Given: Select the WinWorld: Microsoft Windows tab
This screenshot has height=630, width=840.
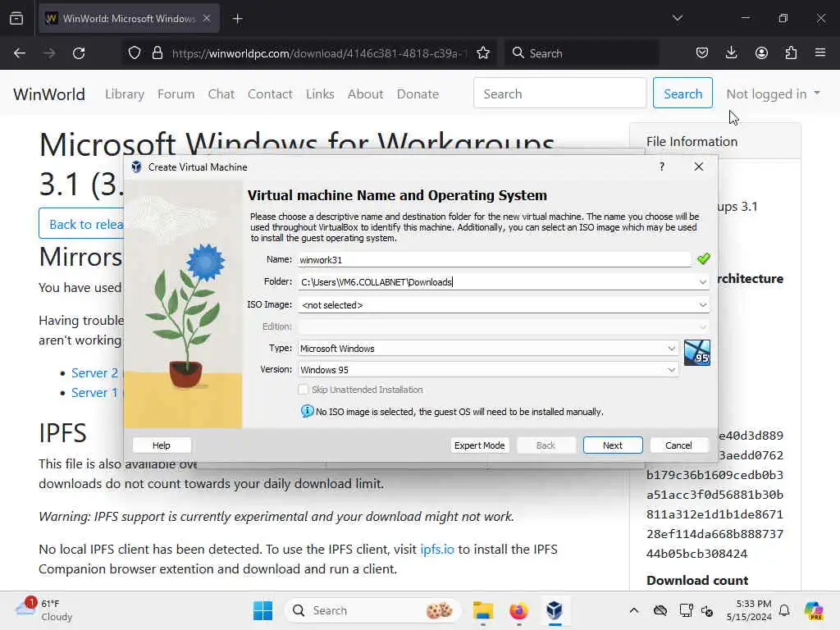Looking at the screenshot, I should 129,18.
